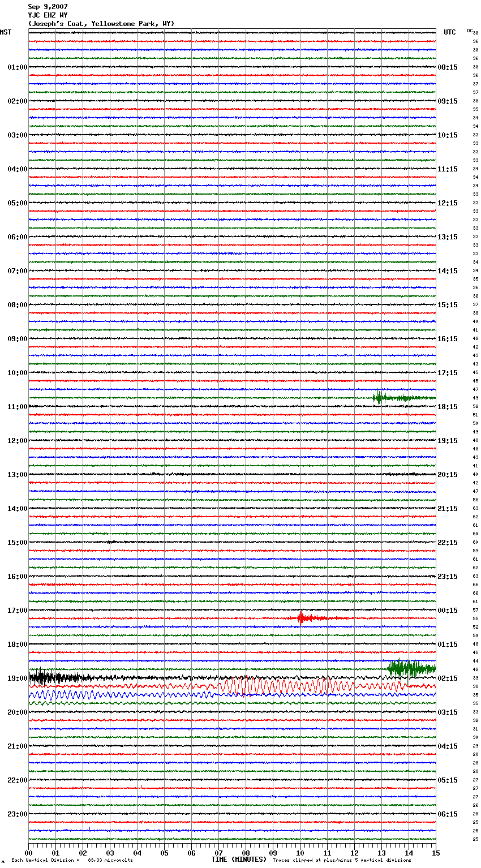Select the 02:00 MST row label

click(x=17, y=101)
